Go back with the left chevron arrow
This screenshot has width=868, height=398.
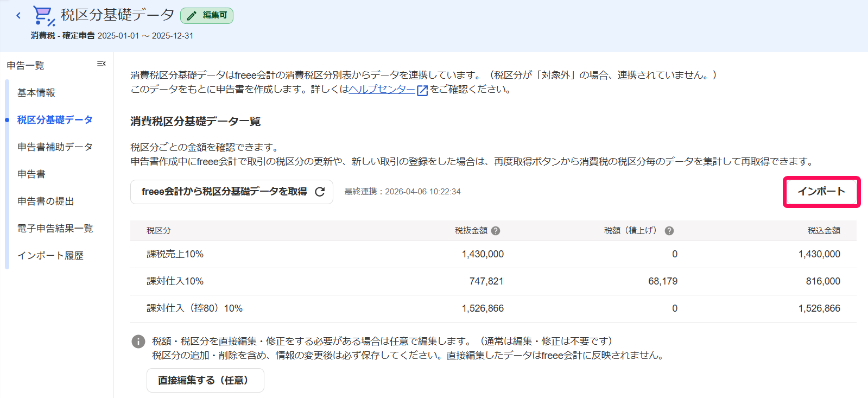point(18,15)
